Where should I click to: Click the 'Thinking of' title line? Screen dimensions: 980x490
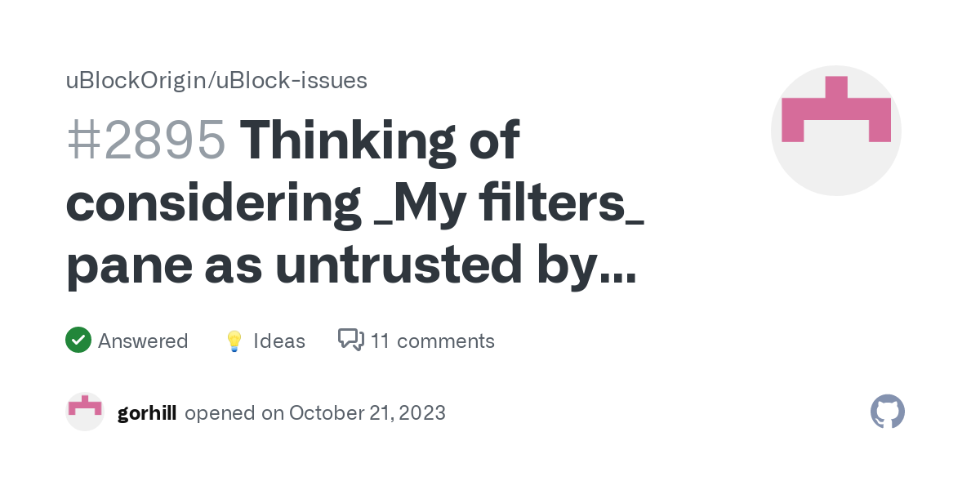(x=379, y=139)
